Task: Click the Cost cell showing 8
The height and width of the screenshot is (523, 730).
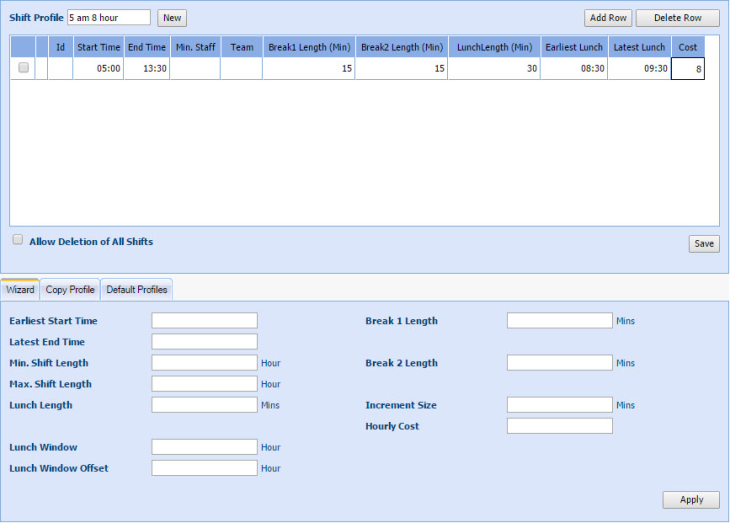Action: (687, 69)
